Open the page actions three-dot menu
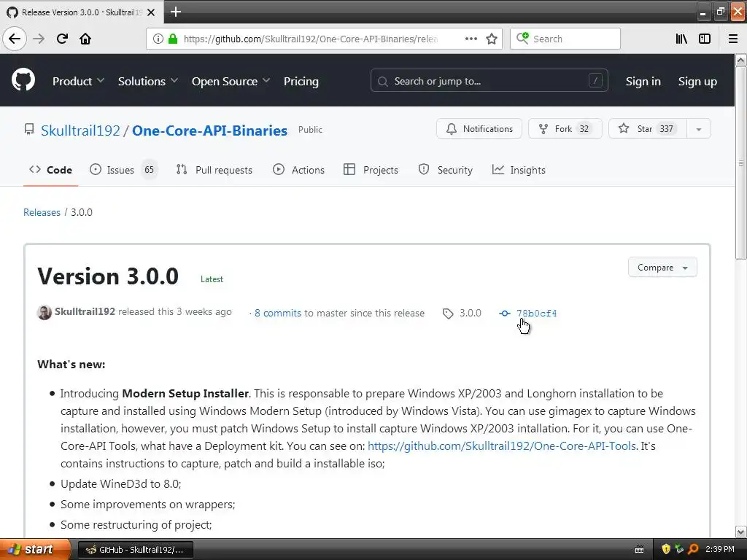This screenshot has height=560, width=747. tap(471, 39)
